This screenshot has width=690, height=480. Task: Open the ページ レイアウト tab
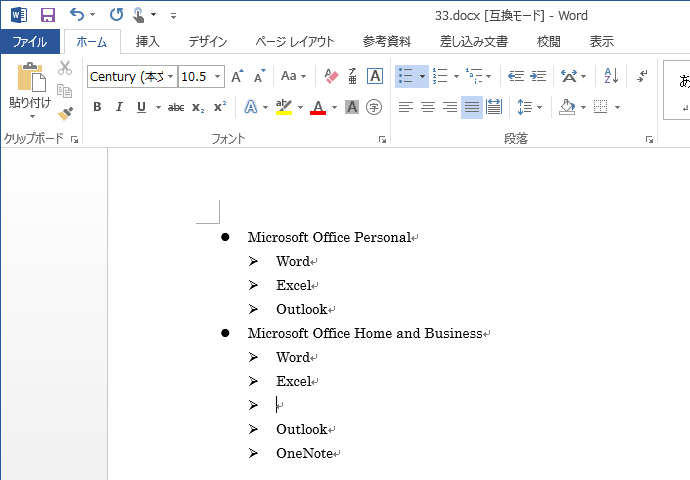point(294,42)
